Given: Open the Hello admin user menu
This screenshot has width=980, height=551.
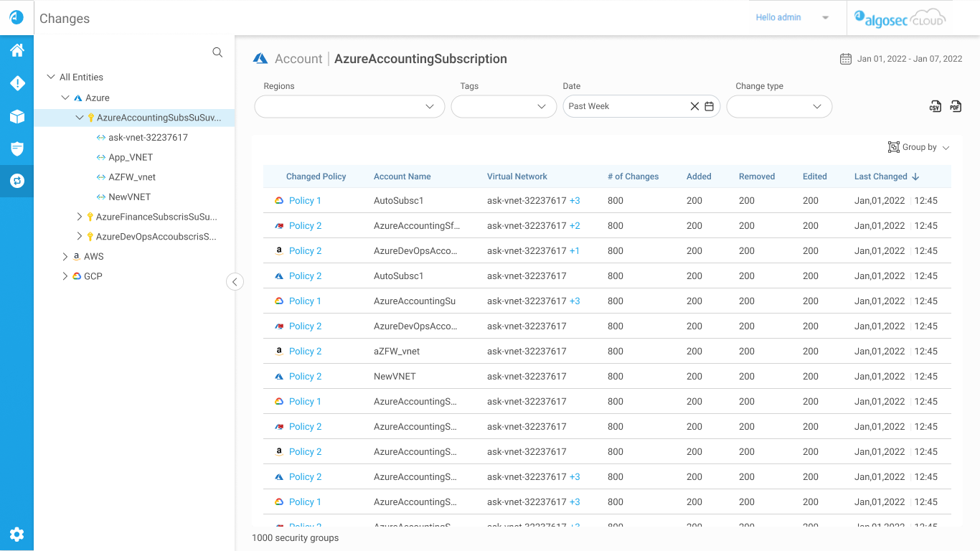Looking at the screenshot, I should pos(792,17).
